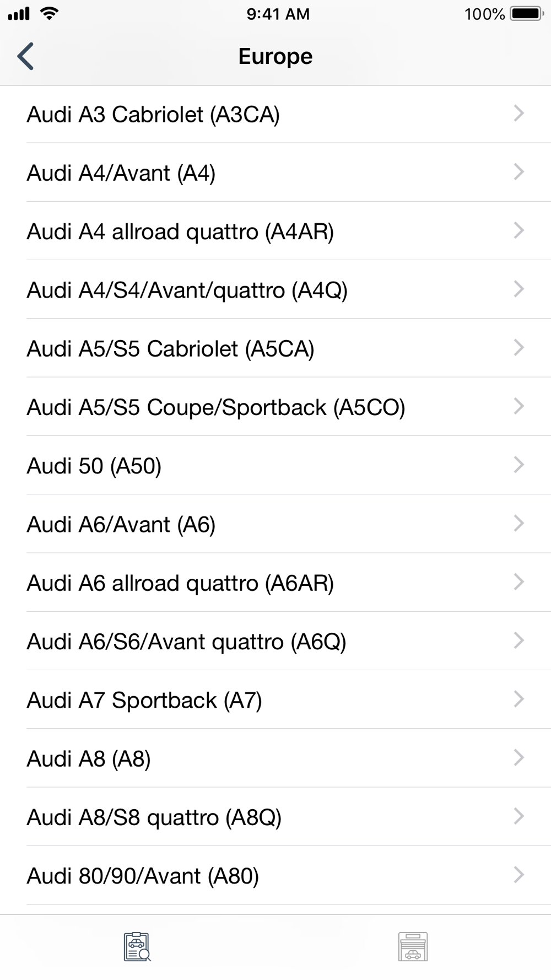Screen dimensions: 551x980
Task: Tap Audi 80/90/Avant (A80) list item
Action: coord(143,876)
